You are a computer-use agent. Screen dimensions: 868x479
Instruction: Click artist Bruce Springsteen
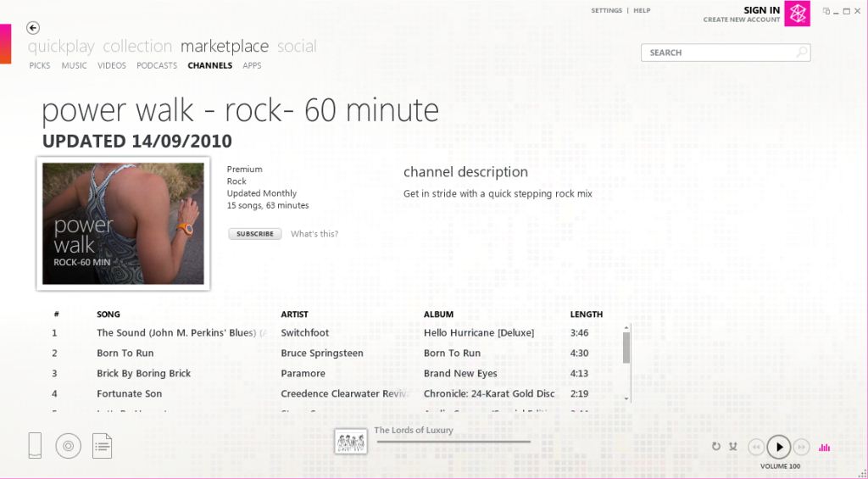[322, 354]
